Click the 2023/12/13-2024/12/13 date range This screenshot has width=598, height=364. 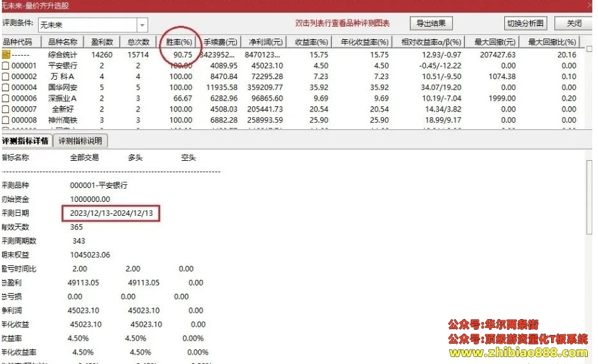[x=111, y=213]
